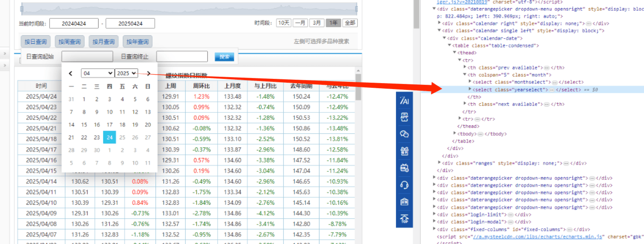Viewport: 644px width, 244px height.
Task: Switch to 按月查询 tab
Action: [104, 42]
